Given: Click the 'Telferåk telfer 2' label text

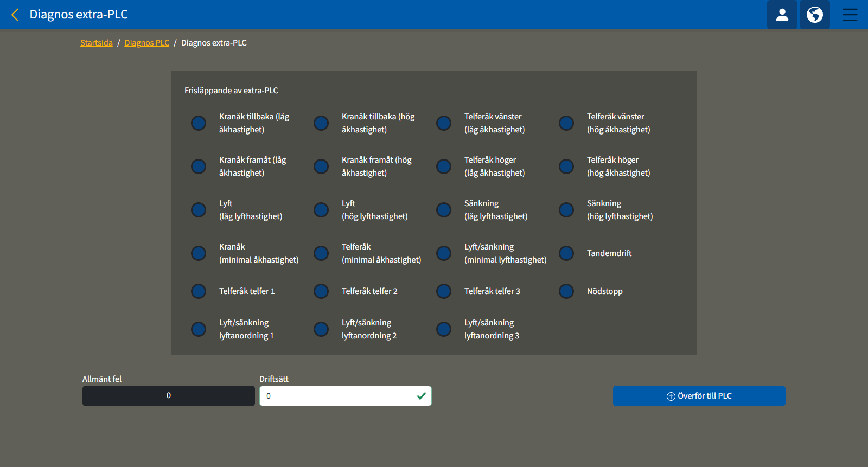Looking at the screenshot, I should tap(369, 291).
